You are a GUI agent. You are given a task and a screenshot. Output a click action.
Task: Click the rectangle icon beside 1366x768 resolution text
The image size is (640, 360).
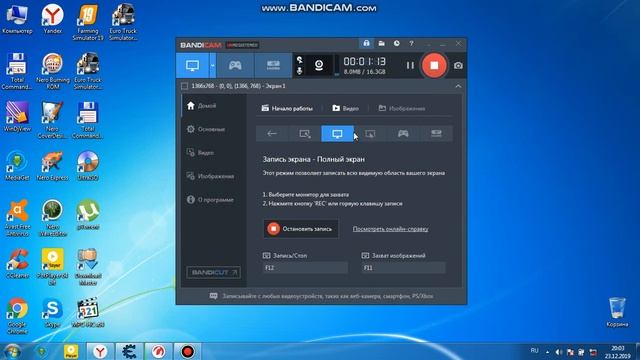184,86
